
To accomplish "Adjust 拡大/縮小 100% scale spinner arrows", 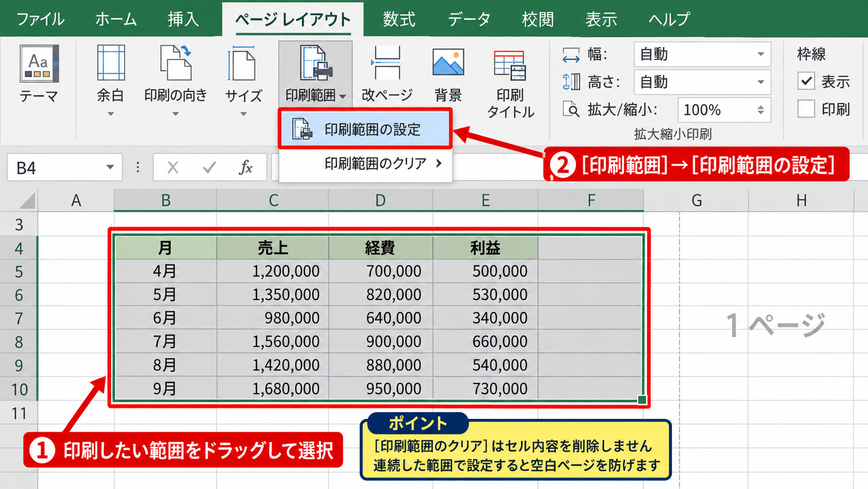I will [761, 110].
